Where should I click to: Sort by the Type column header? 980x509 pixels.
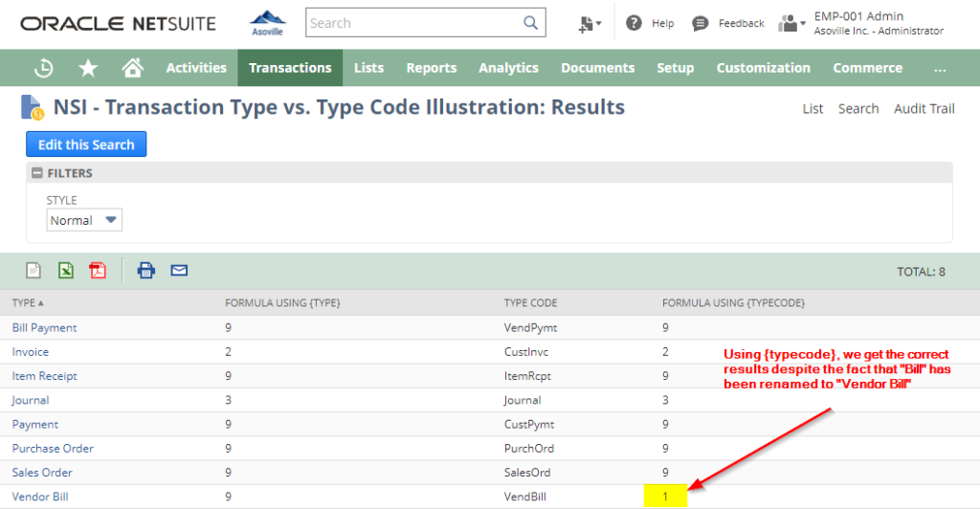point(28,303)
